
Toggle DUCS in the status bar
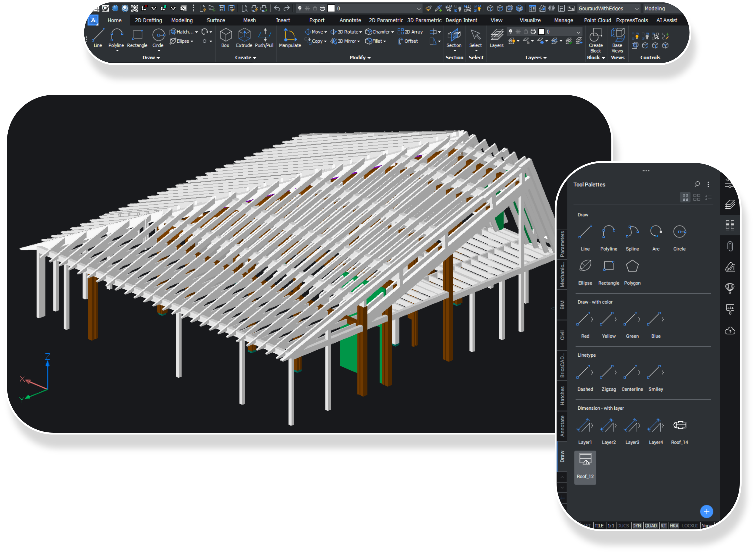623,526
